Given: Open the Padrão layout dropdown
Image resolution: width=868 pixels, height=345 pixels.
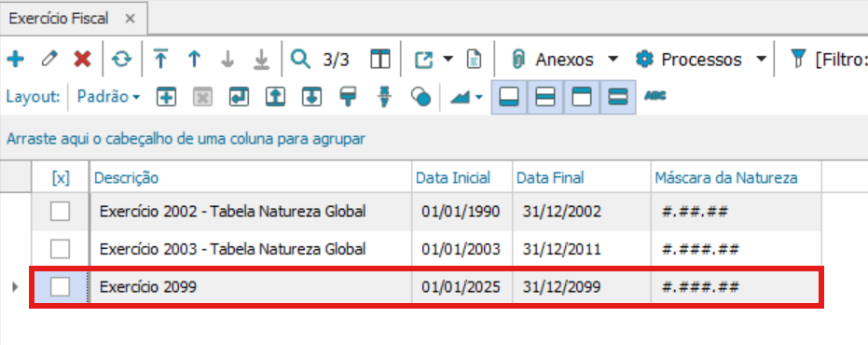Looking at the screenshot, I should [x=108, y=97].
